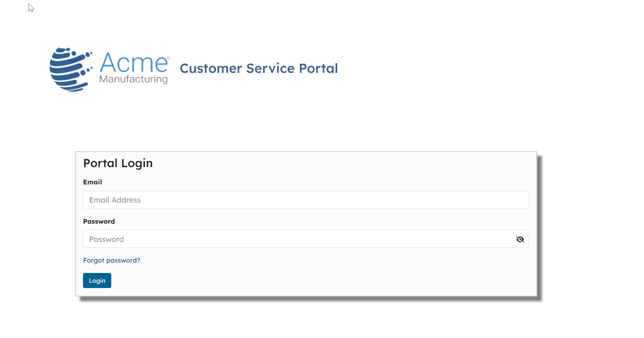Click the word Portal in the header title
This screenshot has width=644, height=338.
318,68
